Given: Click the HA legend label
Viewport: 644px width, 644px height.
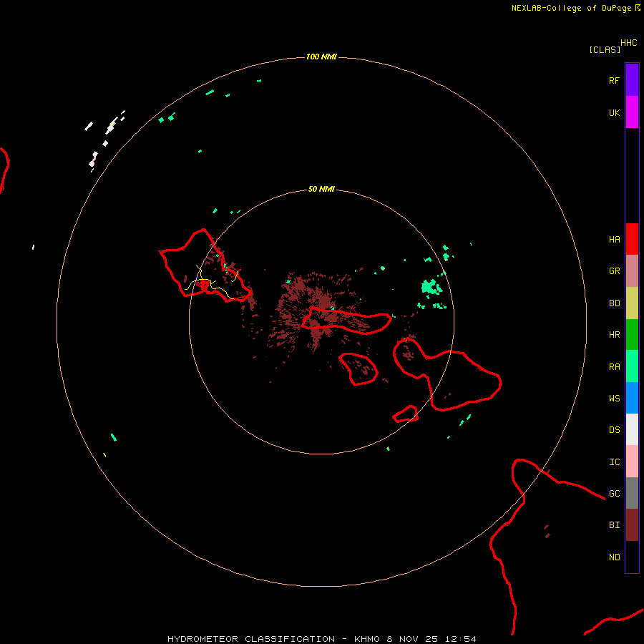Looking at the screenshot, I should (x=614, y=240).
